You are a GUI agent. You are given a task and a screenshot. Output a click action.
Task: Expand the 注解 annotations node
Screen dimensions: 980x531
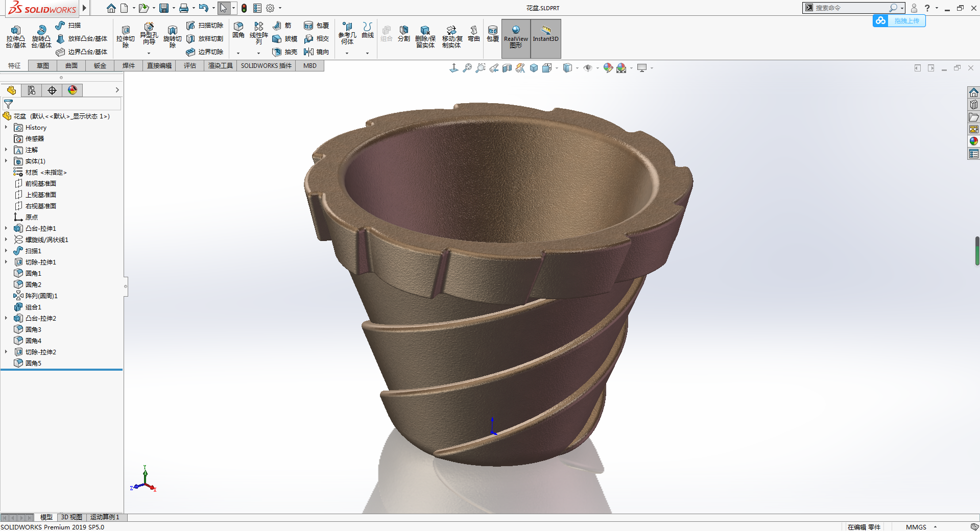click(x=6, y=150)
